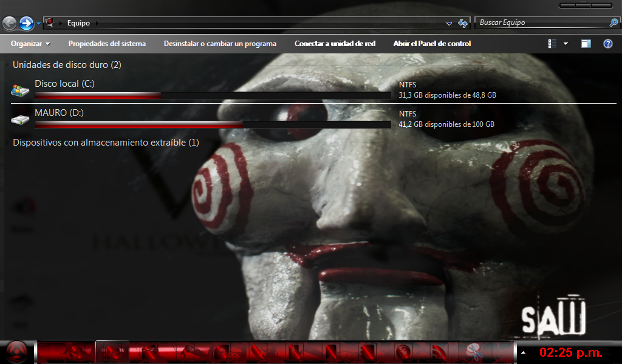
Task: Click '31,3 GB disponibles de 48,8 GB'
Action: (x=448, y=95)
